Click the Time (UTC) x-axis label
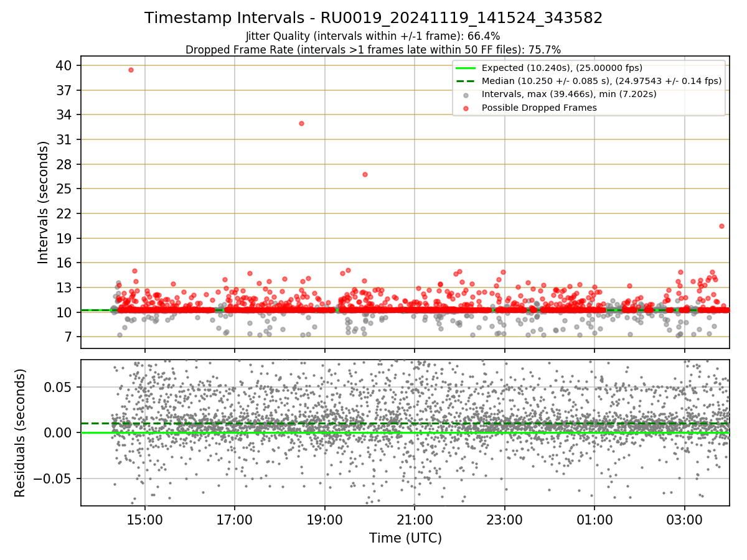This screenshot has width=747, height=560. tap(405, 538)
